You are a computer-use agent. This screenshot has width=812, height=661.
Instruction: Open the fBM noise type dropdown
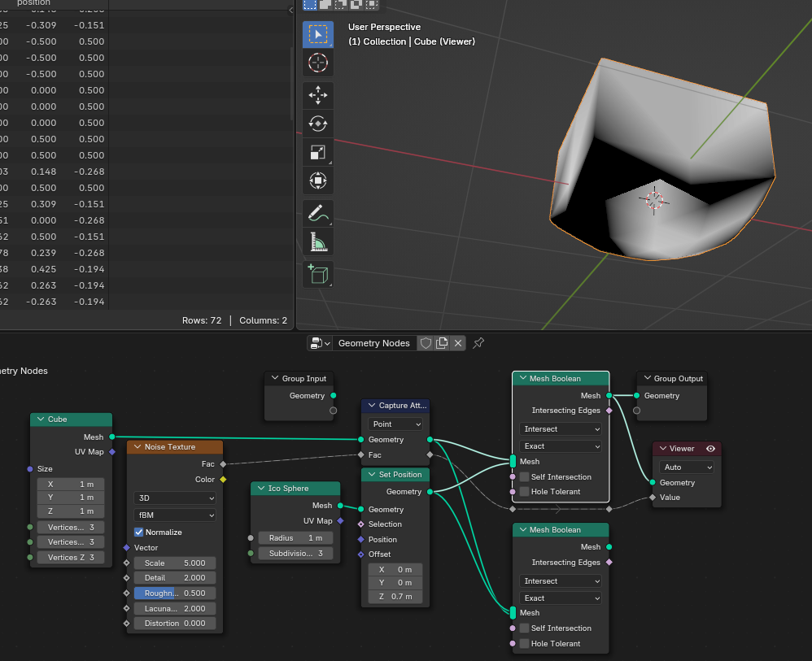[174, 515]
